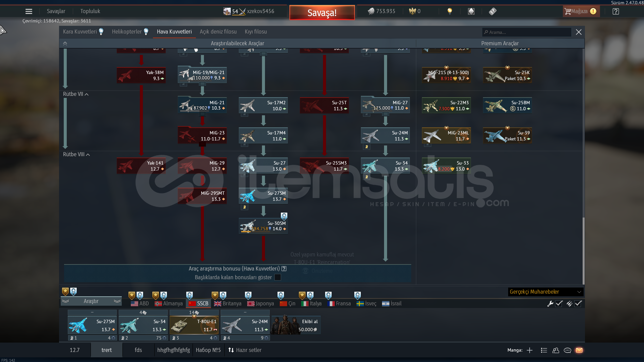Select the Almanya nation
This screenshot has width=644, height=362.
169,304
